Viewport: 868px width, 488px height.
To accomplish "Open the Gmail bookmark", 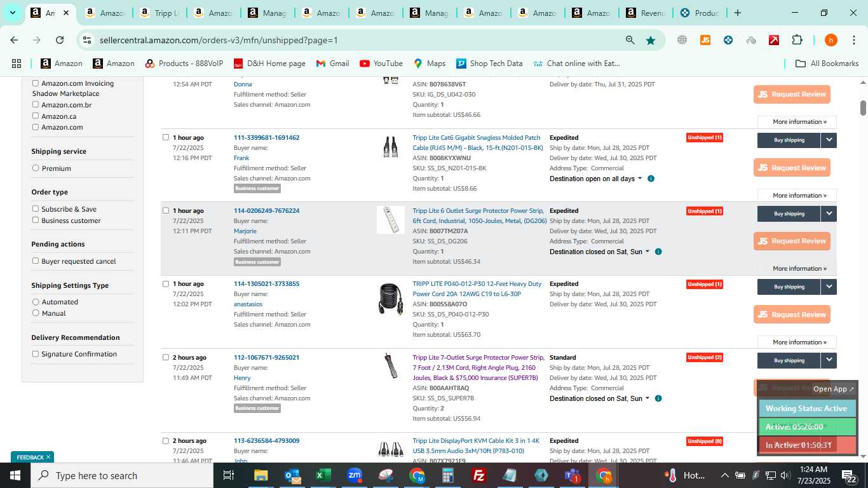I will click(x=333, y=64).
